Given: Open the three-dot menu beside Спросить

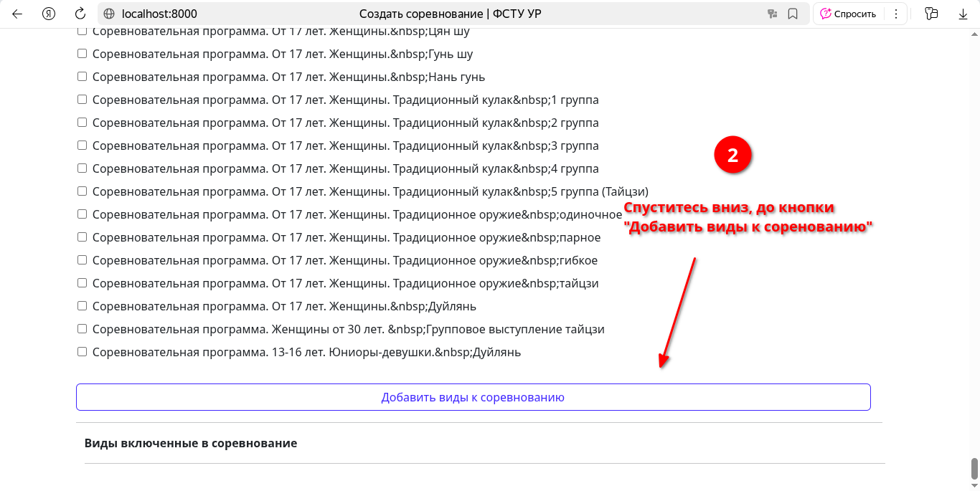Looking at the screenshot, I should click(895, 14).
